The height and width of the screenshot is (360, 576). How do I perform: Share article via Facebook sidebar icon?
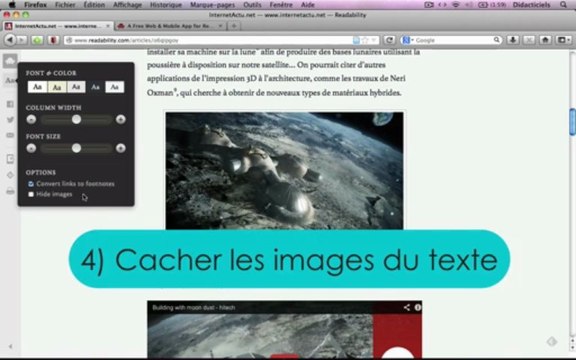[10, 104]
